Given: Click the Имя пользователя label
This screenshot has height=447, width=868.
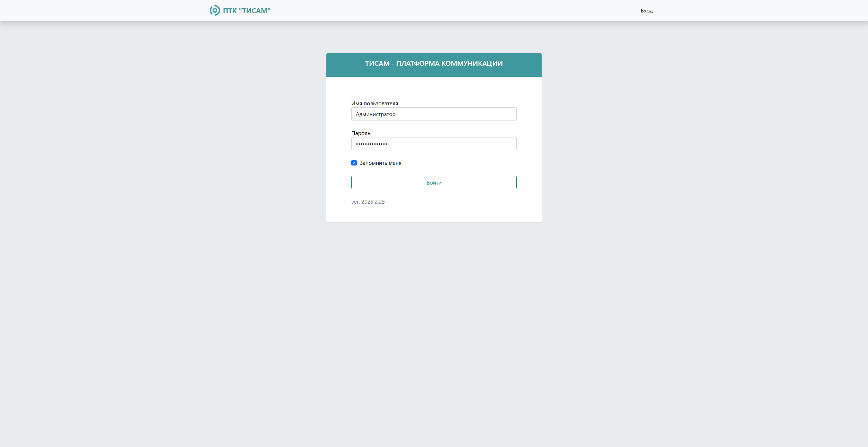Looking at the screenshot, I should [x=374, y=104].
